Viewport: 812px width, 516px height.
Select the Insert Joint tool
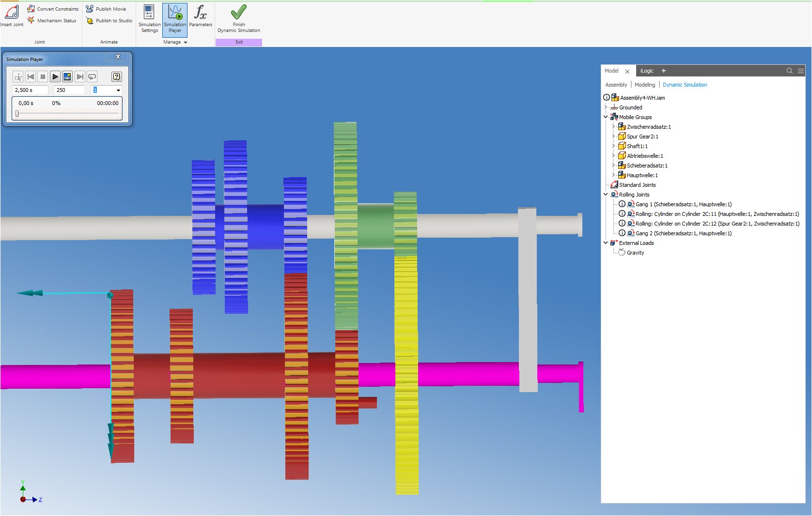coord(12,13)
